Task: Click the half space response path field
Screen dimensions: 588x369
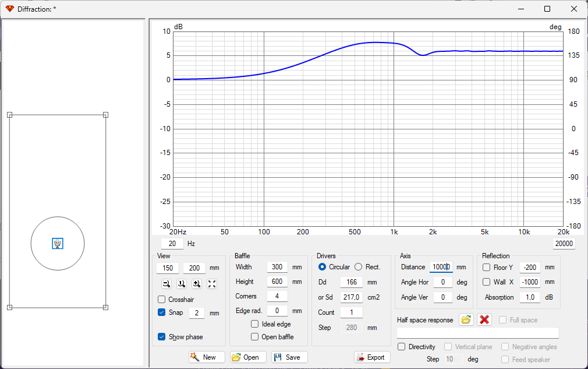Action: coord(478,333)
